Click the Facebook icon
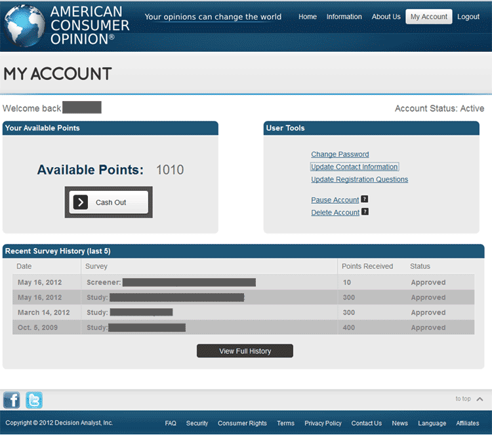This screenshot has height=448, width=492. [x=12, y=399]
